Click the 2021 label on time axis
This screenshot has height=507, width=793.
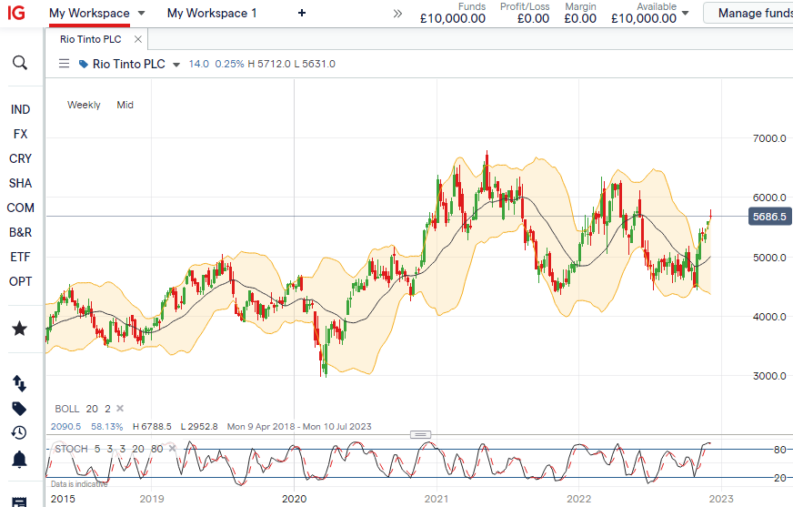click(436, 499)
